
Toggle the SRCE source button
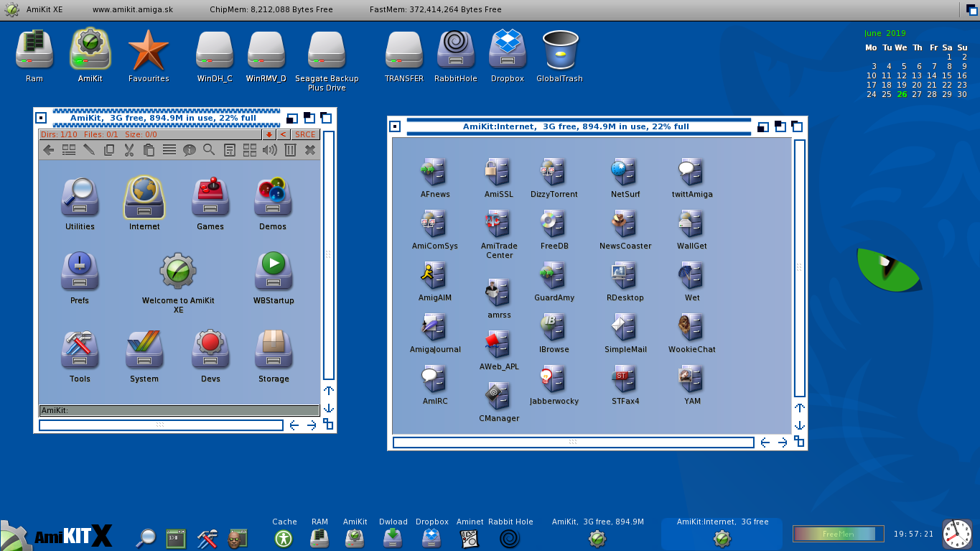pos(305,134)
